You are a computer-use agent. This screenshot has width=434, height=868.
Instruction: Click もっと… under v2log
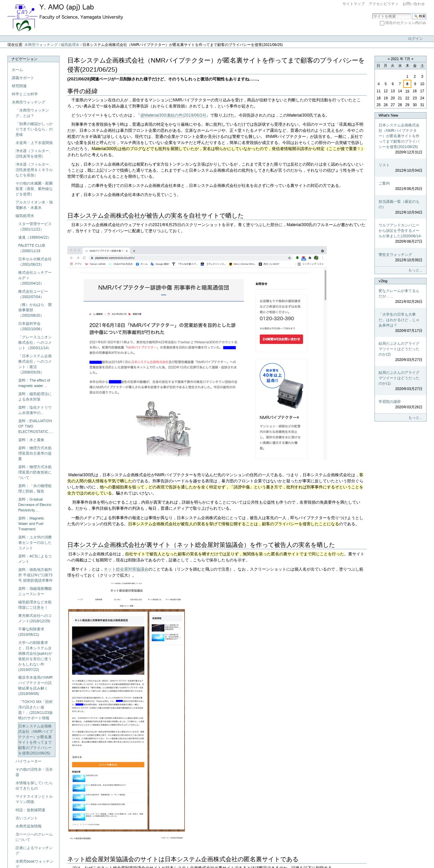(415, 418)
